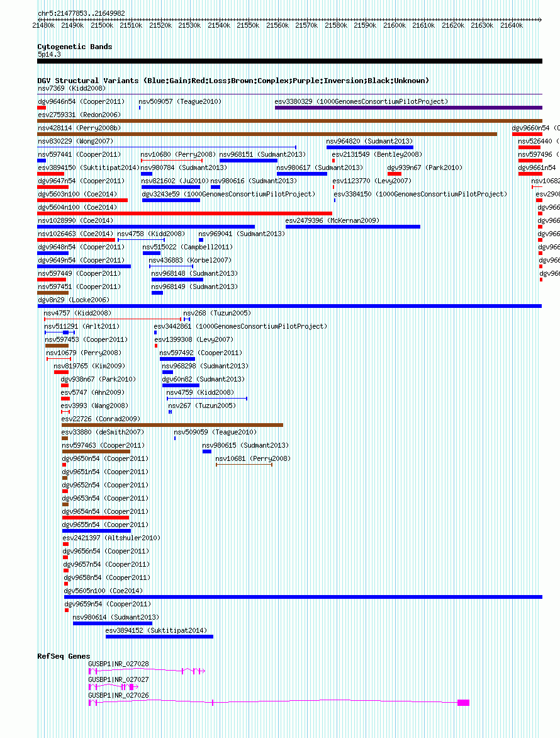The height and width of the screenshot is (738, 560).
Task: Select GUSBP1|NR_027028 gene label
Action: click(x=118, y=664)
